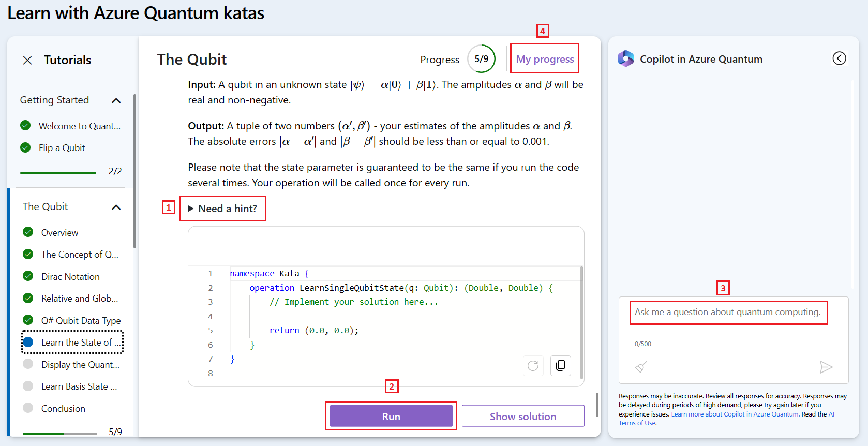
Task: Click the green checkmark beside Flip a Qubit
Action: pyautogui.click(x=25, y=147)
